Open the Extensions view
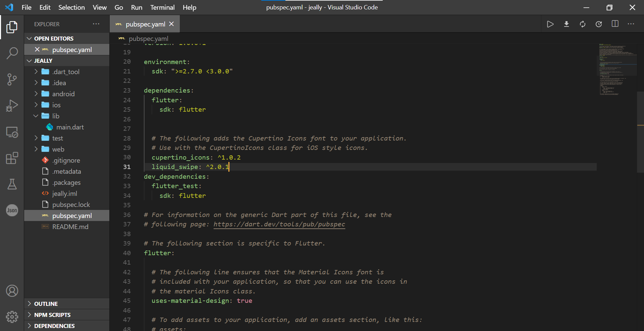The width and height of the screenshot is (644, 331). tap(12, 158)
